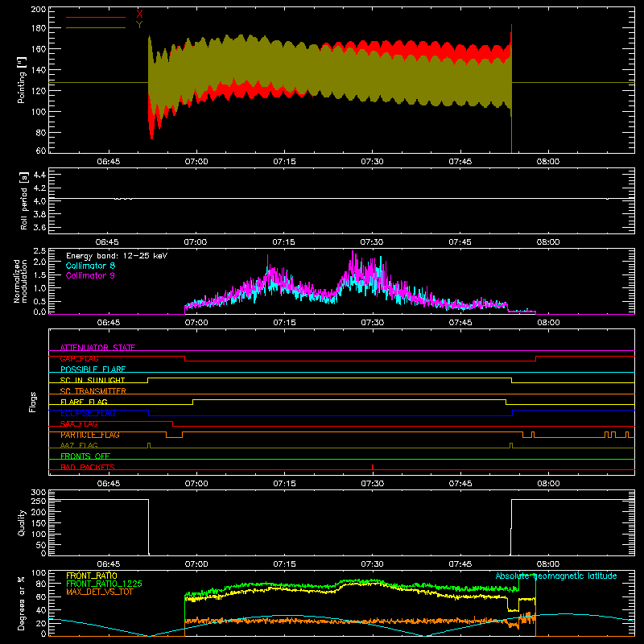Click the Quality axis title

pyautogui.click(x=22, y=522)
